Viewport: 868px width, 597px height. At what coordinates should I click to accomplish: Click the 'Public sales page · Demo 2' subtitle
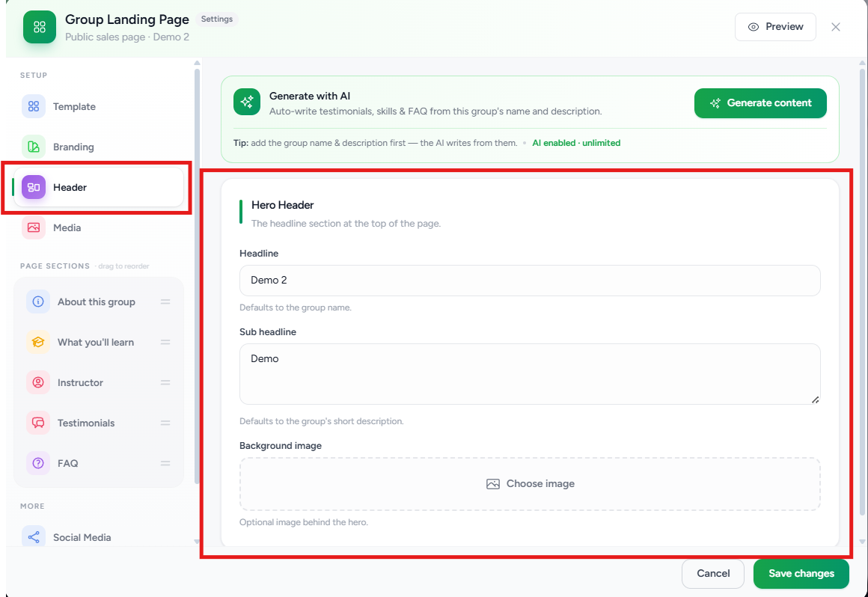(x=127, y=37)
